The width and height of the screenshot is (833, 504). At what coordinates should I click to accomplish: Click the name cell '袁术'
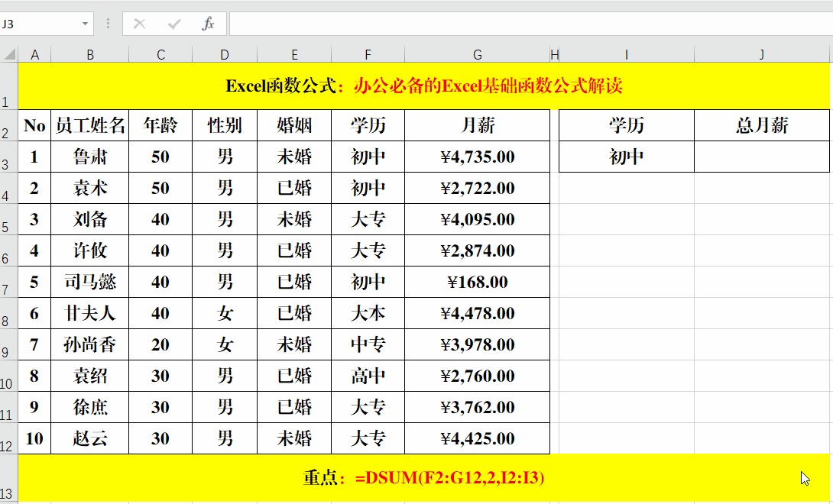(x=89, y=188)
